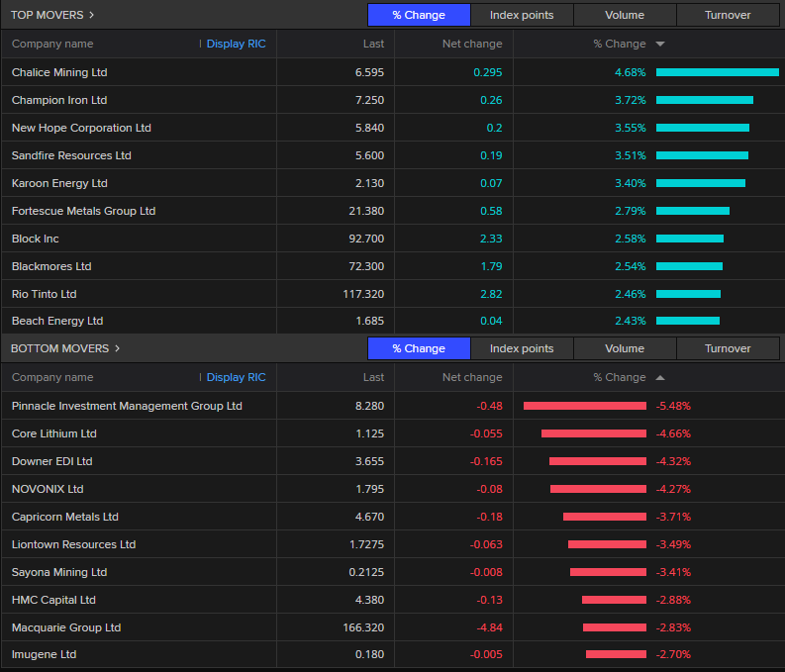Open Rio Tinto Ltd
Screen dimensions: 785x672
coord(45,294)
